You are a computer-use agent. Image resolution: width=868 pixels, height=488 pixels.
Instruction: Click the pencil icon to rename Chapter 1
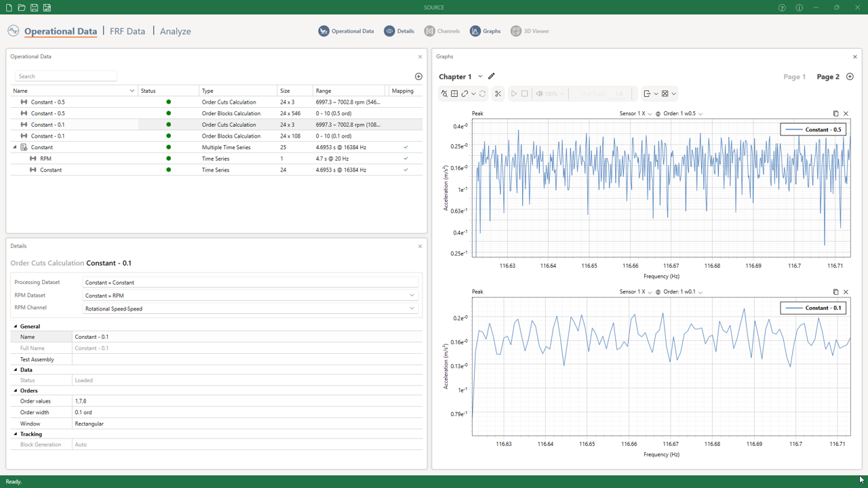tap(492, 77)
